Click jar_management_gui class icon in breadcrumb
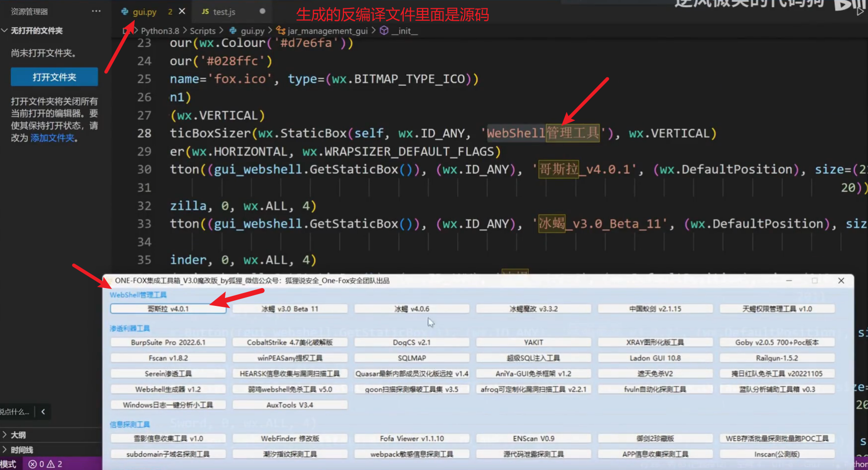 point(281,31)
